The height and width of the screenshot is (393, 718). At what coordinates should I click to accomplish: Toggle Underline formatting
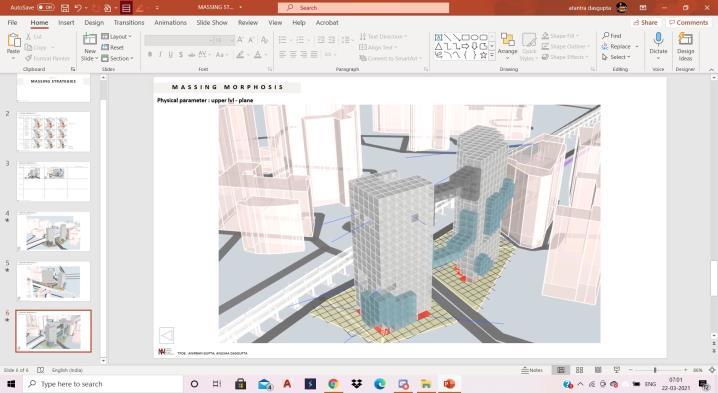[170, 55]
